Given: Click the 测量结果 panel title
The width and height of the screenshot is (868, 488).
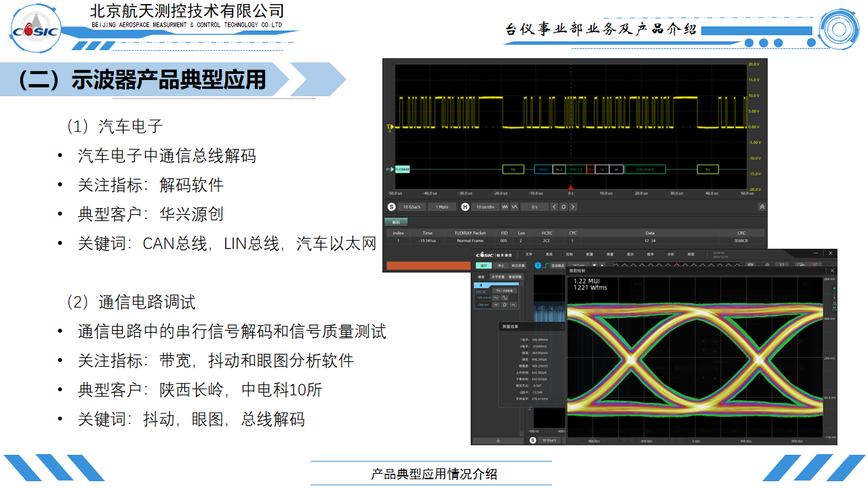Looking at the screenshot, I should (x=511, y=327).
